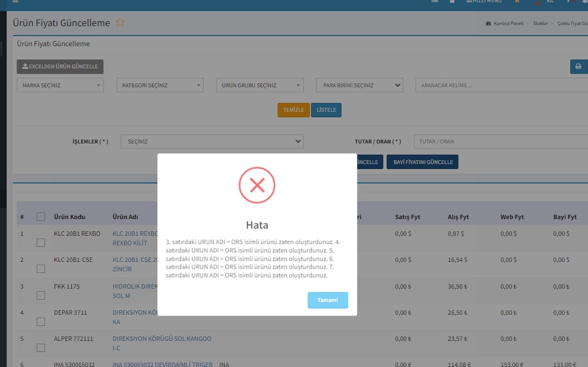Click the orange Temizle button
The width and height of the screenshot is (588, 367).
coord(293,110)
